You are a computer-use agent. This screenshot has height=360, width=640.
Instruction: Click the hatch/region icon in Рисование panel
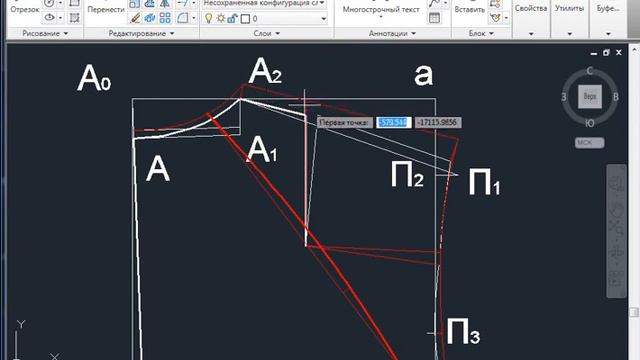tap(74, 18)
